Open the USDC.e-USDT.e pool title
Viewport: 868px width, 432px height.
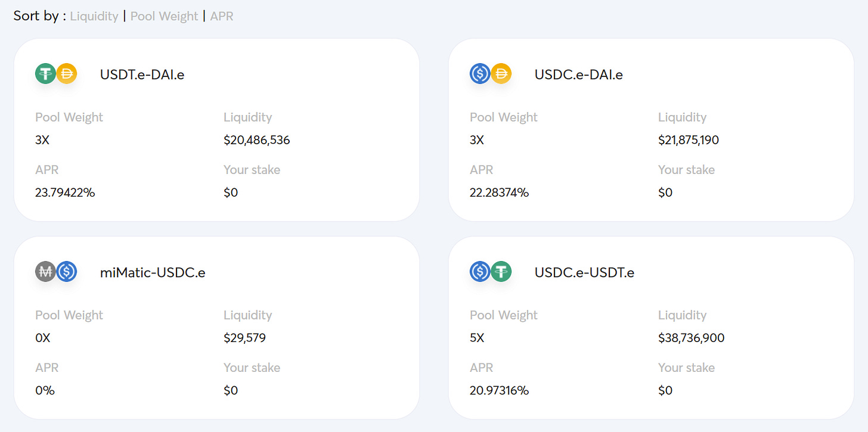tap(584, 273)
